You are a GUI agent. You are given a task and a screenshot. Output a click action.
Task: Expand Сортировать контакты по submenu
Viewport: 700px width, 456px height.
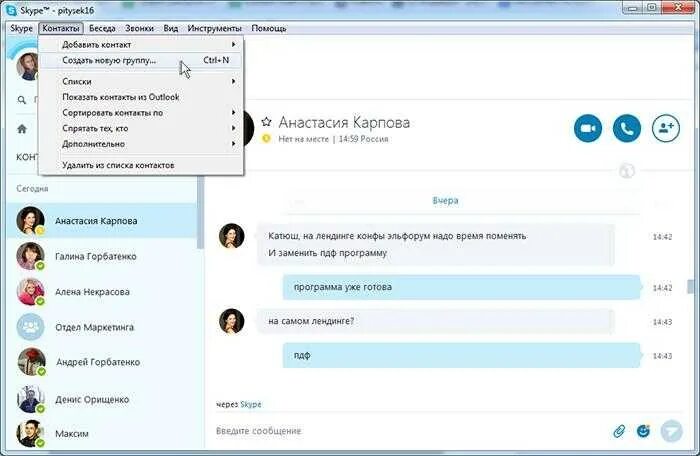141,113
